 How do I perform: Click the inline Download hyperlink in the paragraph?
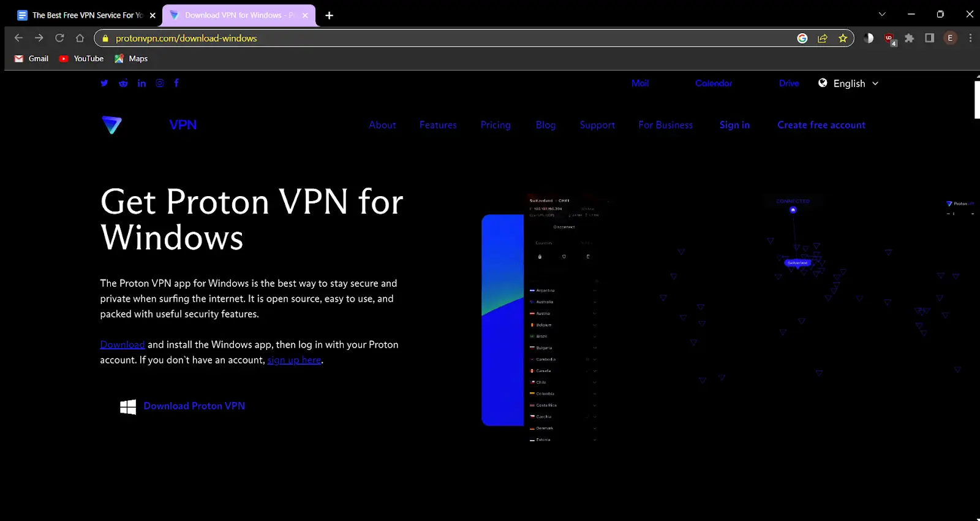pos(123,344)
